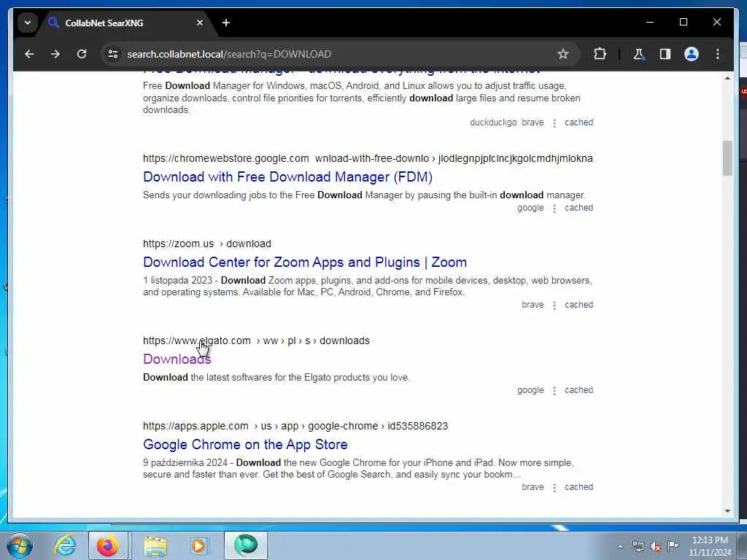Screen dimensions: 747x560
Task: Bookmark this page with the star
Action: (x=563, y=54)
